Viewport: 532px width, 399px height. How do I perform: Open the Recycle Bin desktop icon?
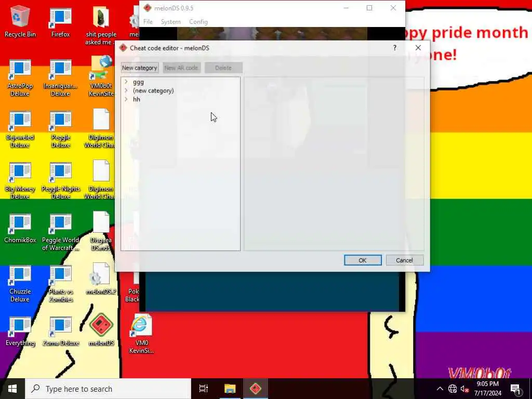[x=20, y=21]
